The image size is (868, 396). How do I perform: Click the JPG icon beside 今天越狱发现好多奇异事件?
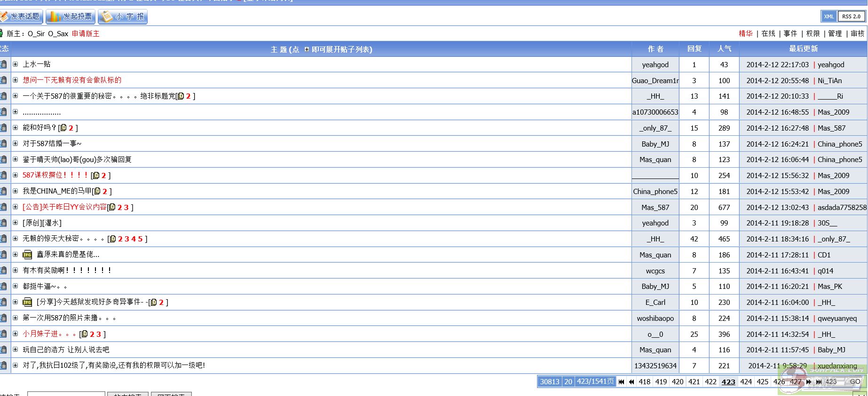pyautogui.click(x=28, y=302)
